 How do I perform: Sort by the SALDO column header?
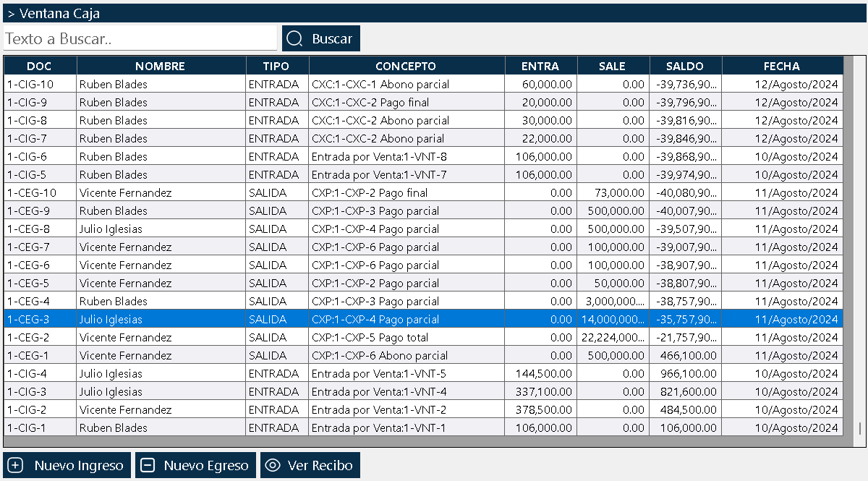tap(685, 66)
